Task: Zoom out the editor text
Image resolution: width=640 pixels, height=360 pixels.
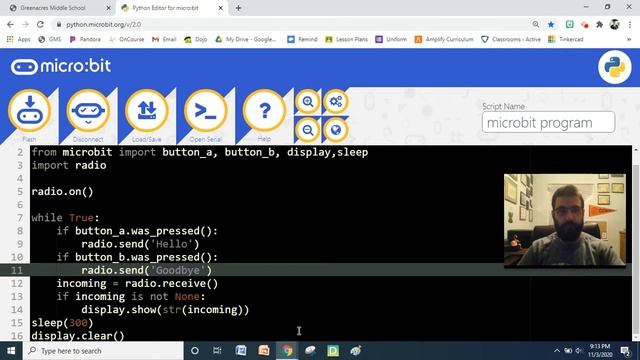Action: [x=308, y=130]
